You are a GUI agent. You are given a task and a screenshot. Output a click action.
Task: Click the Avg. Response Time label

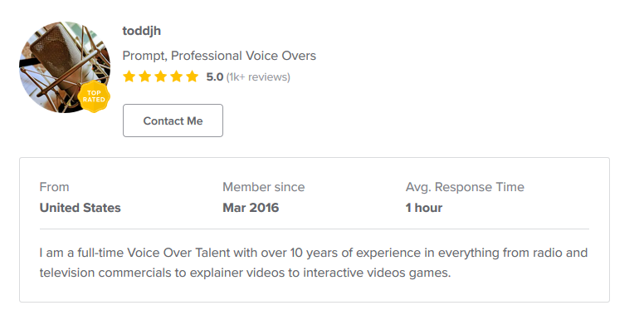pyautogui.click(x=465, y=187)
